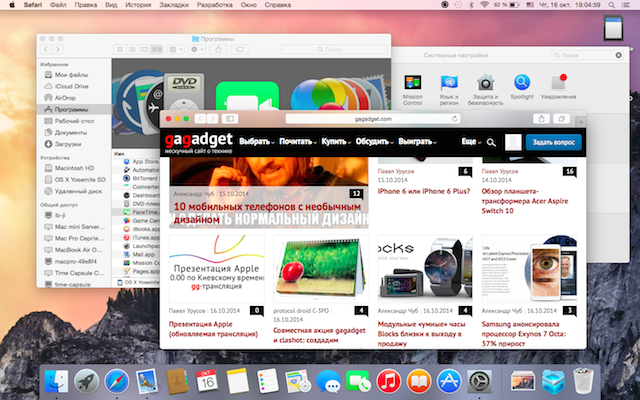Expand the Обсудить menu on gagadget
Screen dimensions: 640x400
tap(374, 142)
